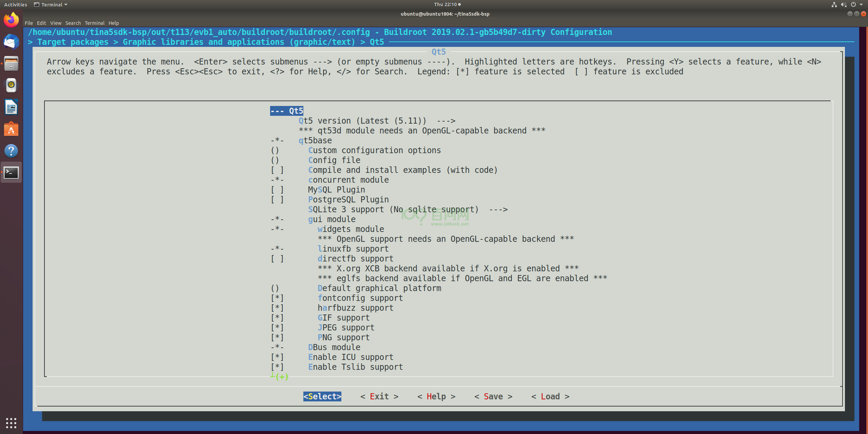
Task: Open Qt5 version (Latest 5.11) submenu
Action: click(x=377, y=121)
